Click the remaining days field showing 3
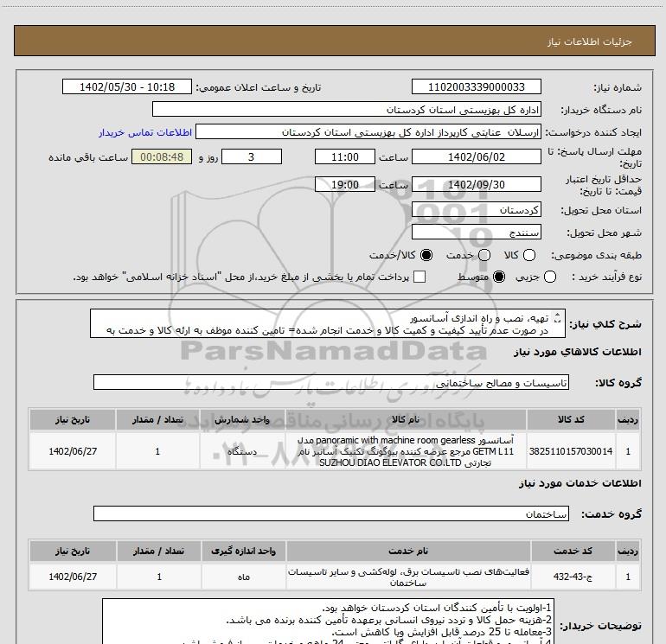 pos(252,157)
